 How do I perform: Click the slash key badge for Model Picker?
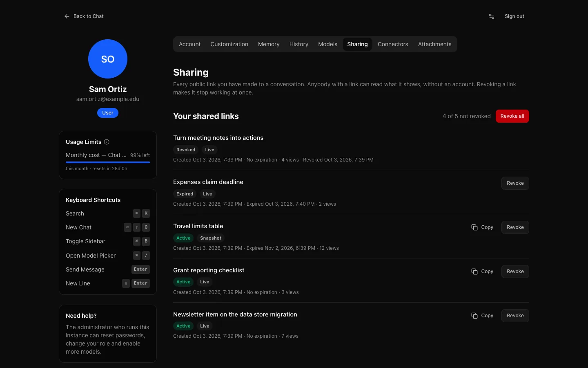pyautogui.click(x=146, y=256)
